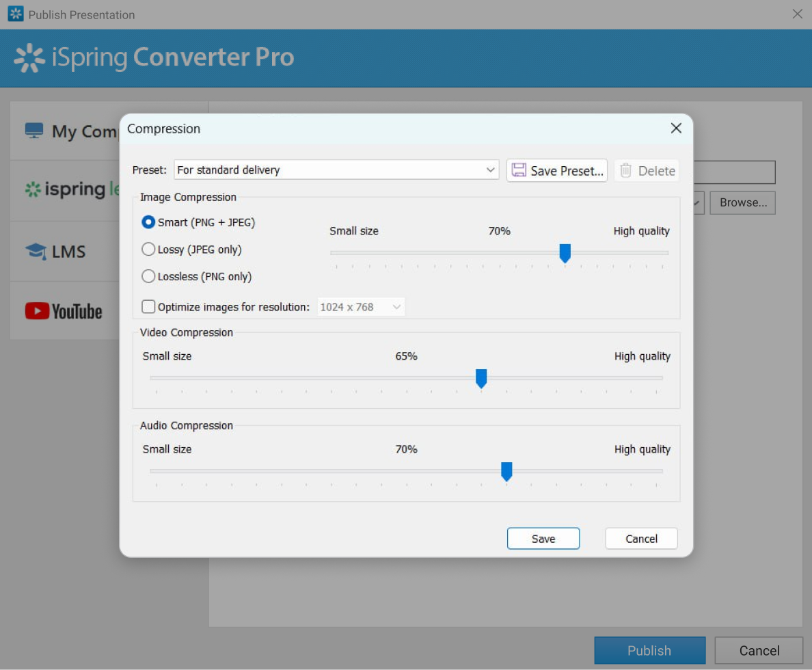Click Browse in the Publish Presentation window
The image size is (812, 670).
(742, 202)
